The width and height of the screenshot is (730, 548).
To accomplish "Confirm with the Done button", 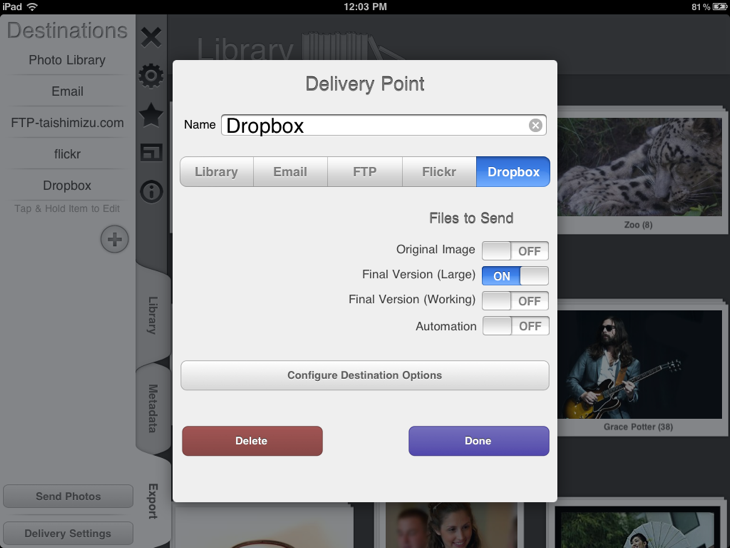I will click(x=478, y=441).
